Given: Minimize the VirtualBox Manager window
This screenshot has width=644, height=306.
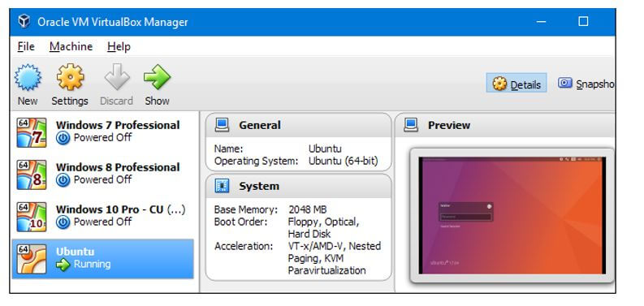Looking at the screenshot, I should tap(542, 21).
